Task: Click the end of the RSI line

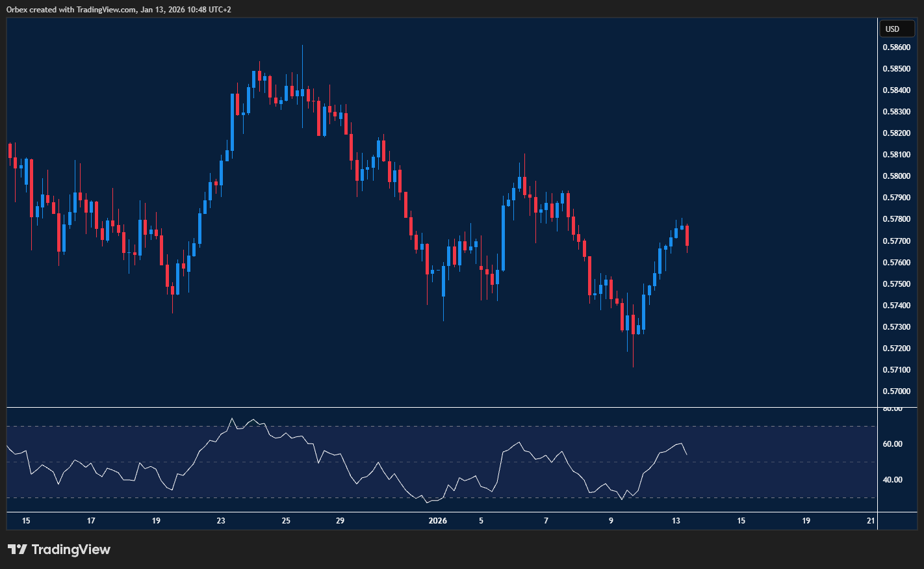Action: [687, 454]
